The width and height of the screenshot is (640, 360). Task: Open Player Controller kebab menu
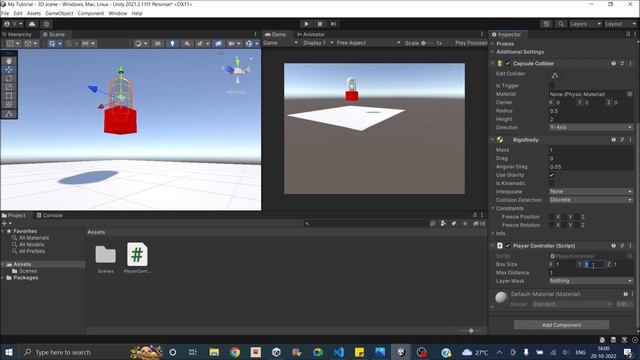click(x=630, y=245)
